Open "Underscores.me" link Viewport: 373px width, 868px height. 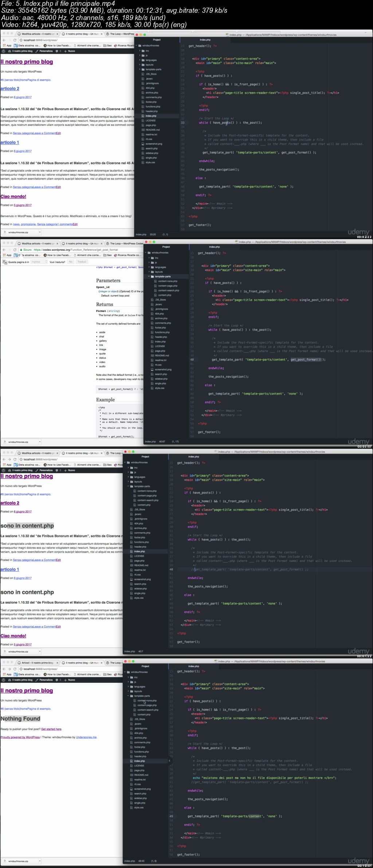[86, 737]
